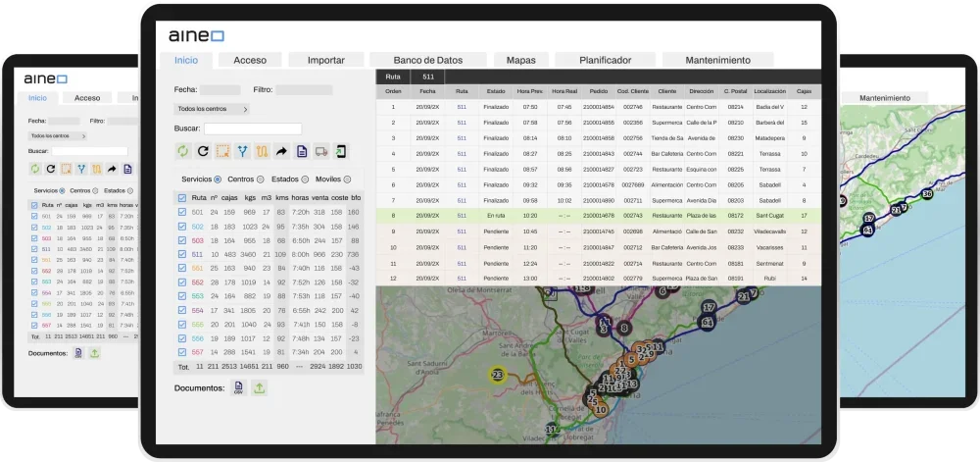Screen dimensions: 980x462
Task: Click Mantenimiento tab on right tablet
Action: pyautogui.click(x=884, y=98)
